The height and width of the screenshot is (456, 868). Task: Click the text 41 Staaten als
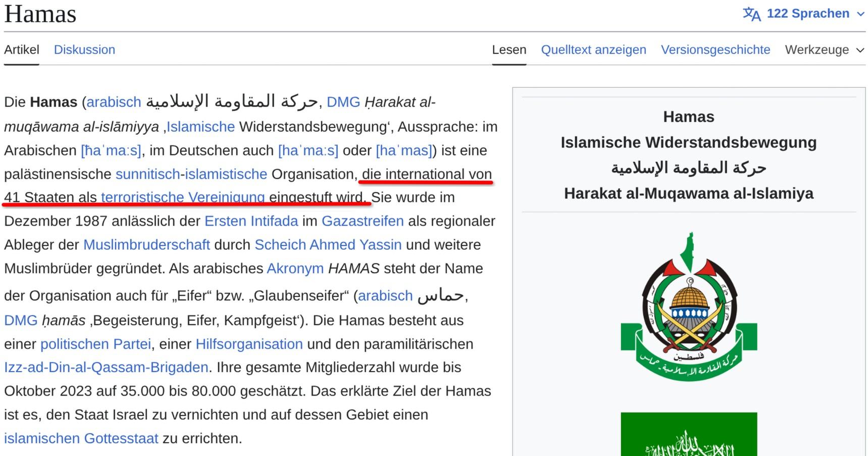click(x=50, y=197)
